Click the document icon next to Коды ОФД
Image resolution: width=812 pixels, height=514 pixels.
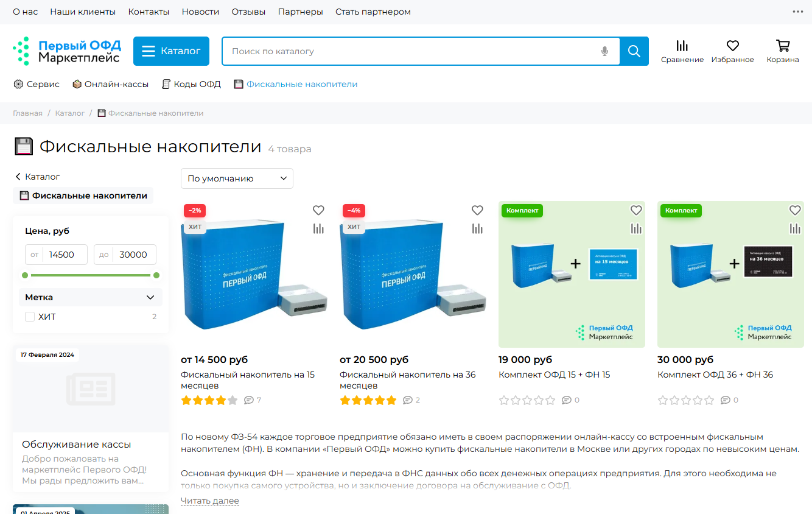coord(166,84)
